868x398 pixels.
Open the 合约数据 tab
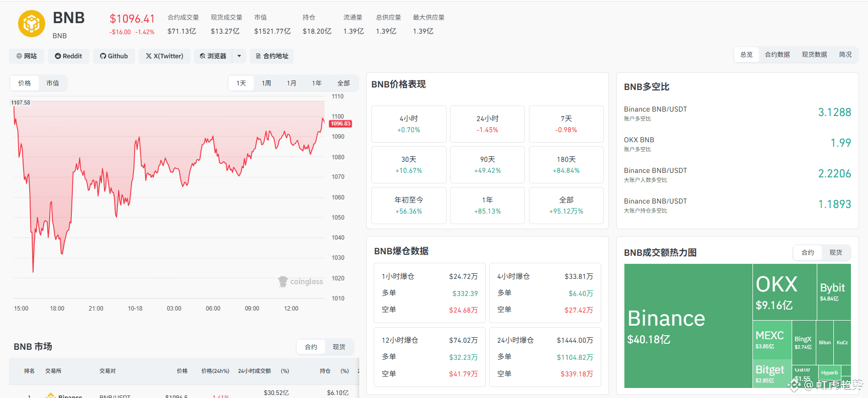click(x=777, y=55)
